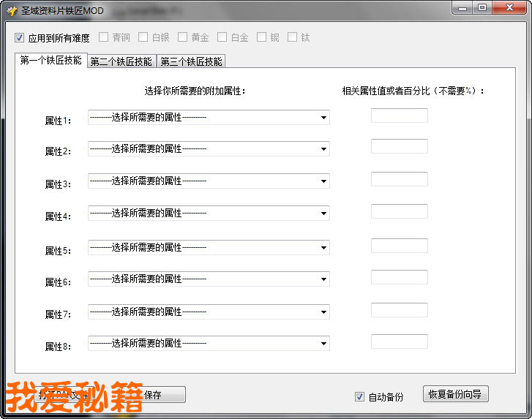This screenshot has height=419, width=532.
Task: Focus the value input for 属性4
Action: pyautogui.click(x=399, y=211)
